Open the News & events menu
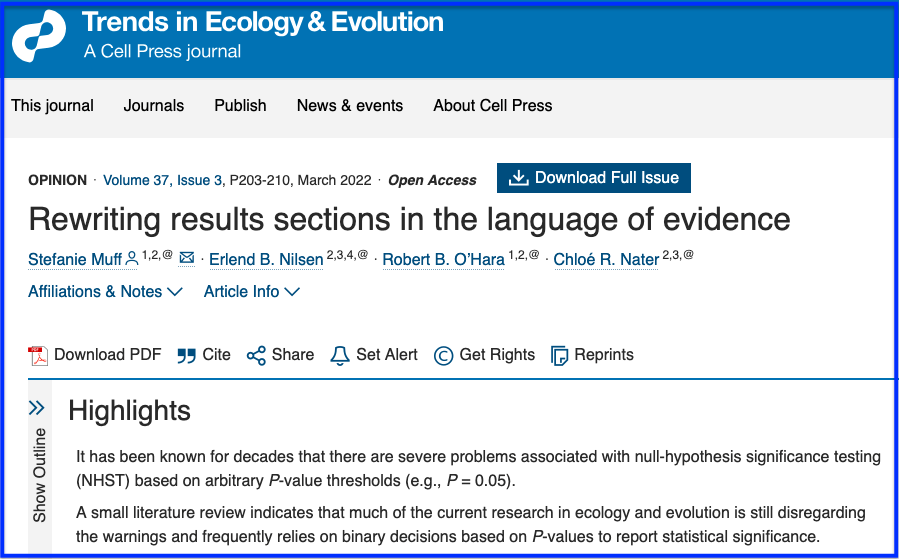The width and height of the screenshot is (899, 559). (350, 106)
